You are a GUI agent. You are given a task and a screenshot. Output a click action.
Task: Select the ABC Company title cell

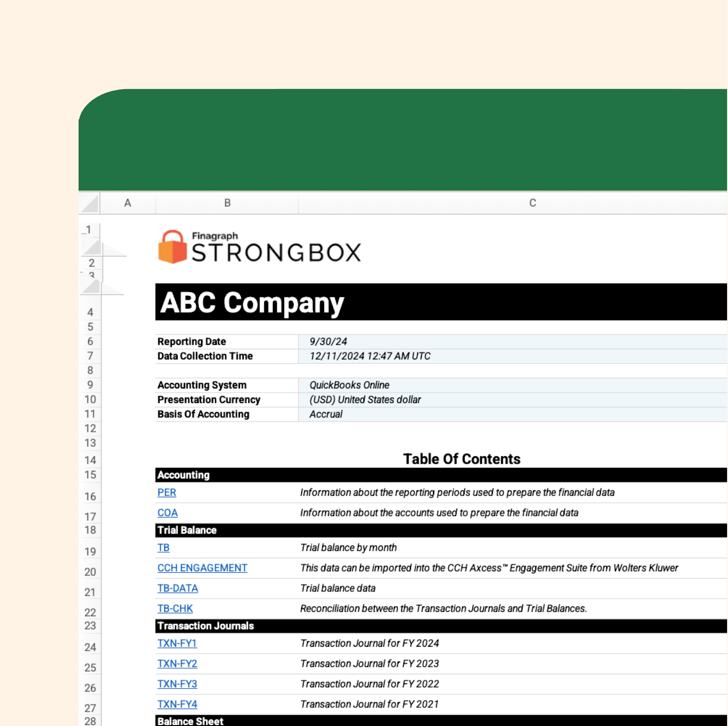(x=441, y=302)
